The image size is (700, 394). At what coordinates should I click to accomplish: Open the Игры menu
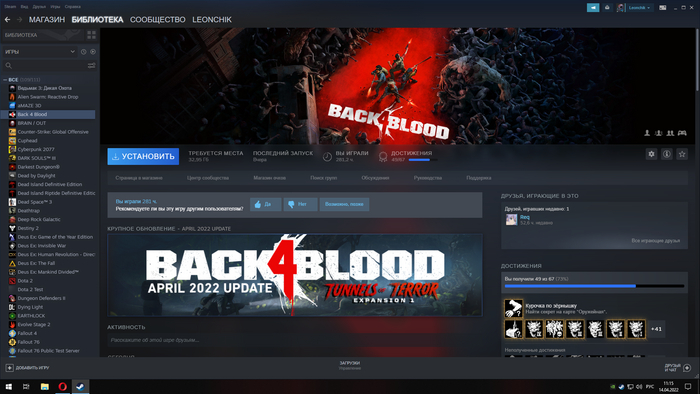click(55, 7)
